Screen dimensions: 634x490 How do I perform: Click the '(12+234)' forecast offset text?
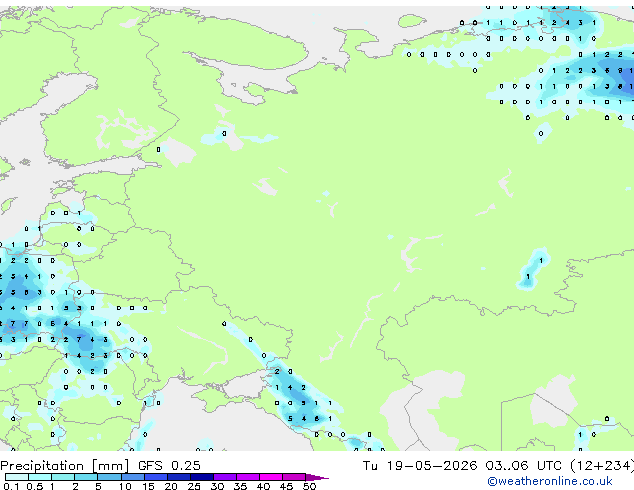coord(602,466)
